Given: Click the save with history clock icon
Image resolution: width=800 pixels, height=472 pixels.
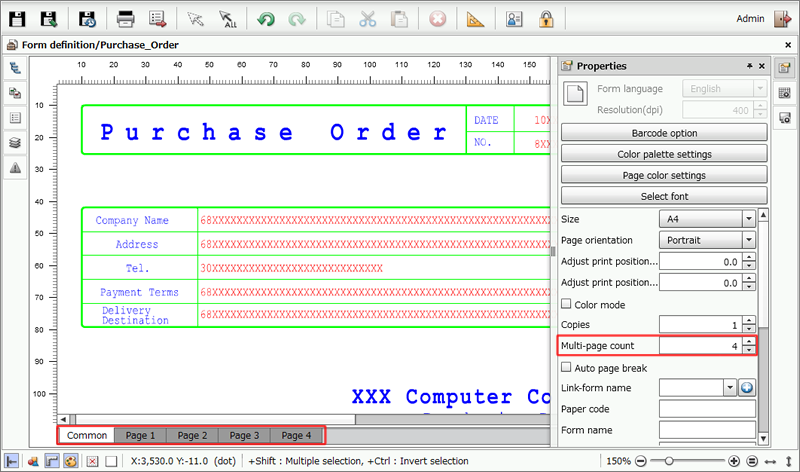Looking at the screenshot, I should pyautogui.click(x=87, y=19).
